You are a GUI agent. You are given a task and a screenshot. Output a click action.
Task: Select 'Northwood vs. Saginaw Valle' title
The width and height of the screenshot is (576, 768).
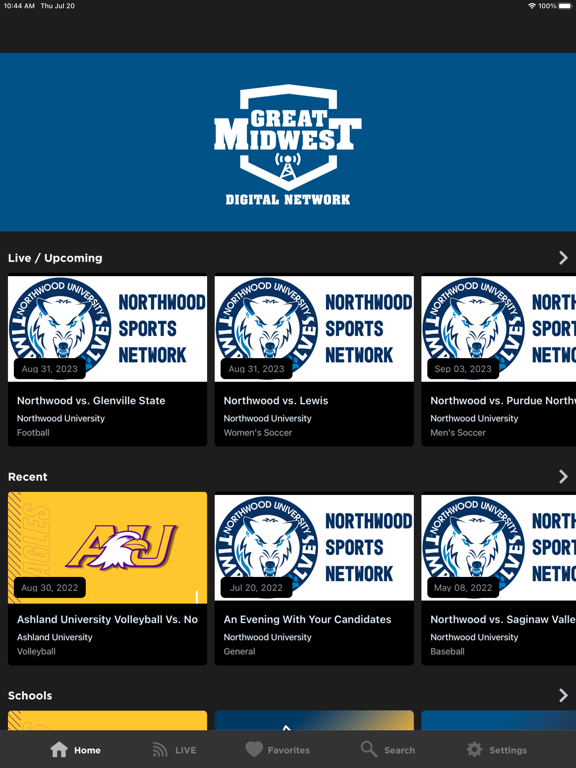(503, 620)
